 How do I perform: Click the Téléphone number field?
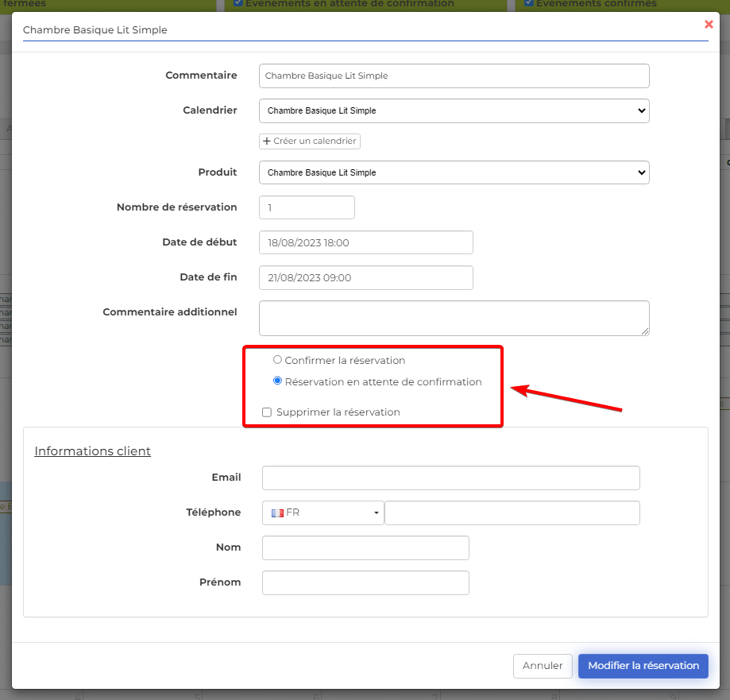[512, 512]
